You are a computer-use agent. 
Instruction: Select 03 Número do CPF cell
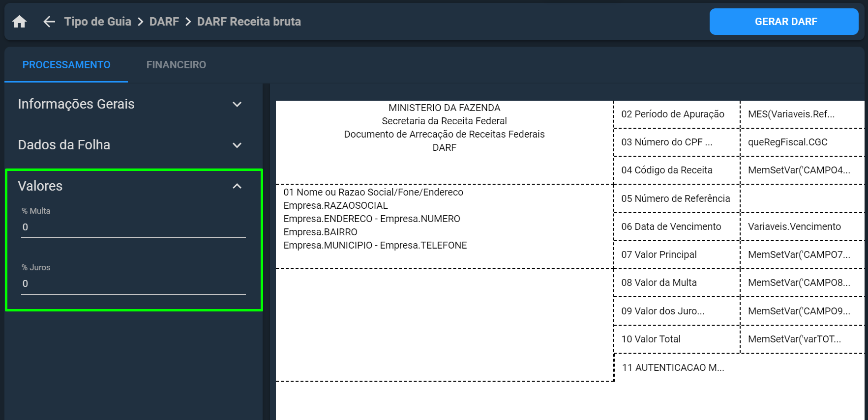pos(677,142)
